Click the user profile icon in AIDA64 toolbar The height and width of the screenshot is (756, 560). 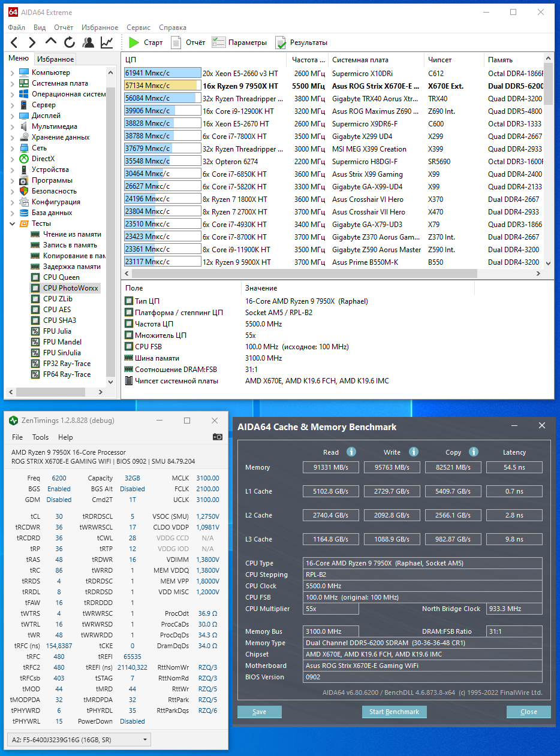coord(88,43)
